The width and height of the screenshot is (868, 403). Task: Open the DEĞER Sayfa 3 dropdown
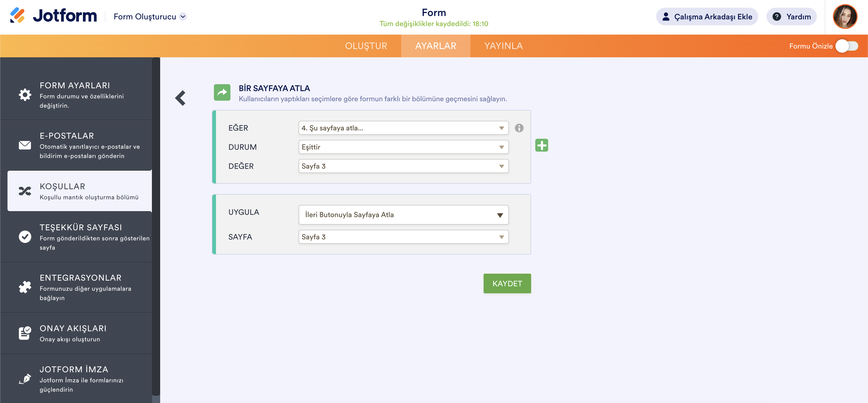click(403, 166)
